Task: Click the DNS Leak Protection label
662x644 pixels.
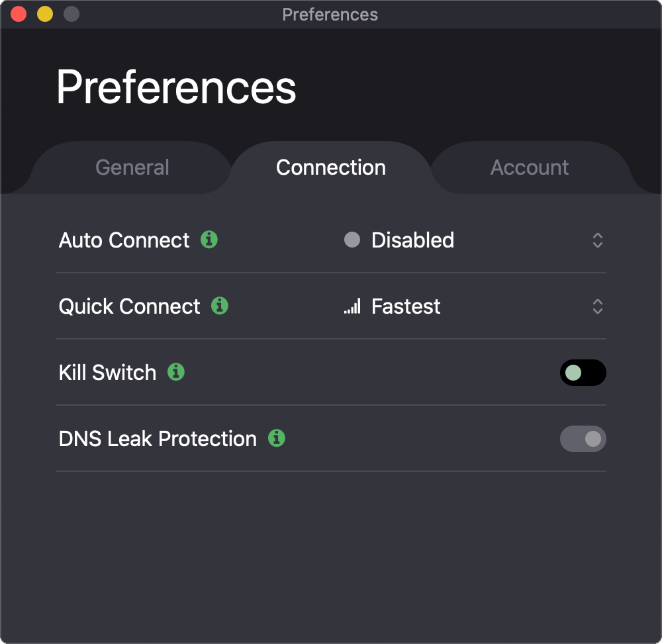Action: click(158, 439)
